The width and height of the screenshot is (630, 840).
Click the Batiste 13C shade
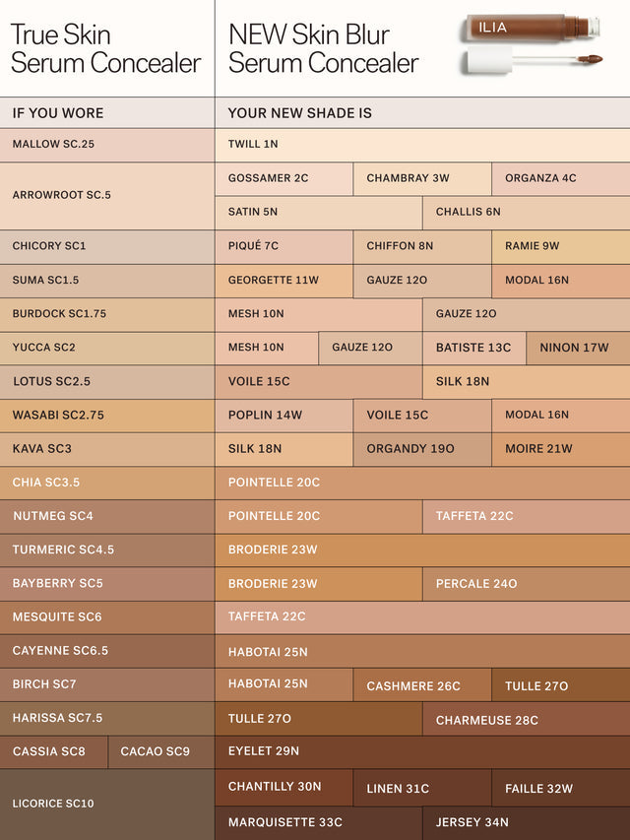coord(474,349)
